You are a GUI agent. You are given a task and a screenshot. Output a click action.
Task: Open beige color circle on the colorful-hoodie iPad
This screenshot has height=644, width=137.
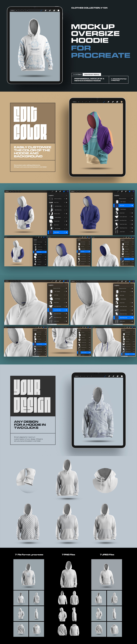pos(122,102)
